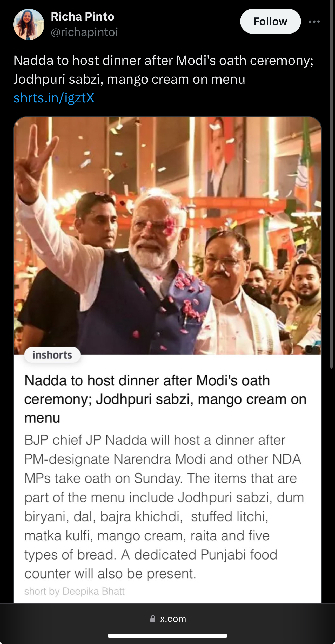This screenshot has width=335, height=644.
Task: Open Richa Pinto's profile avatar
Action: pos(29,24)
